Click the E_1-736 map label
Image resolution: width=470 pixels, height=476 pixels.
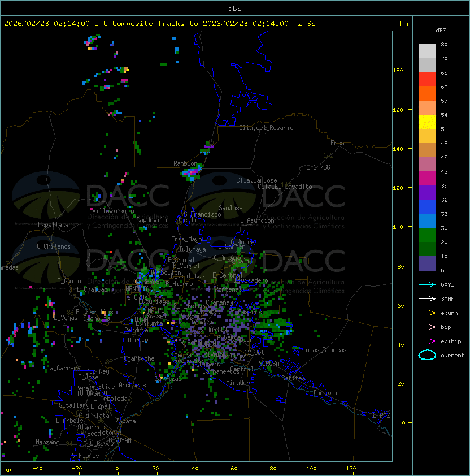tap(318, 167)
